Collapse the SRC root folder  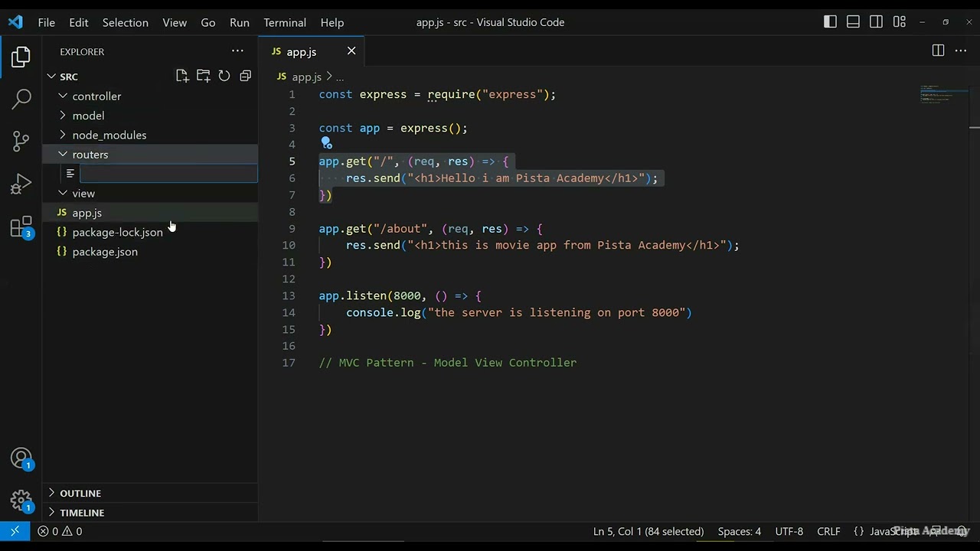click(x=52, y=77)
